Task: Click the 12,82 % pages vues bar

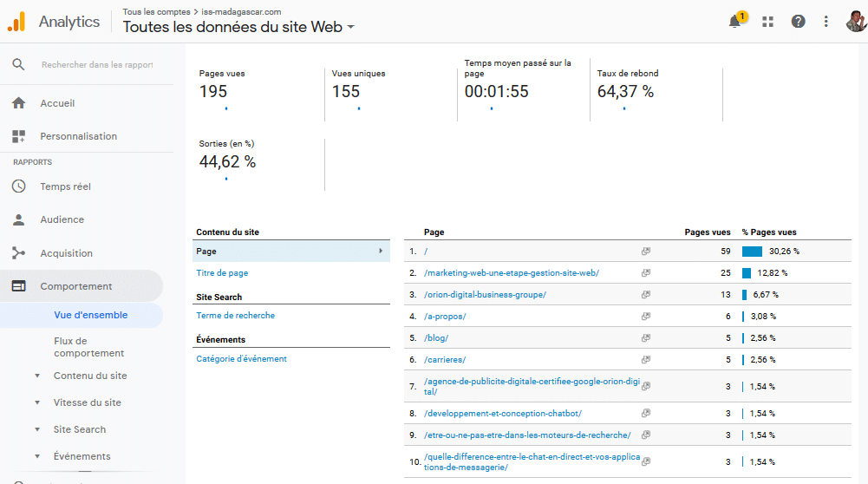Action: [x=747, y=273]
